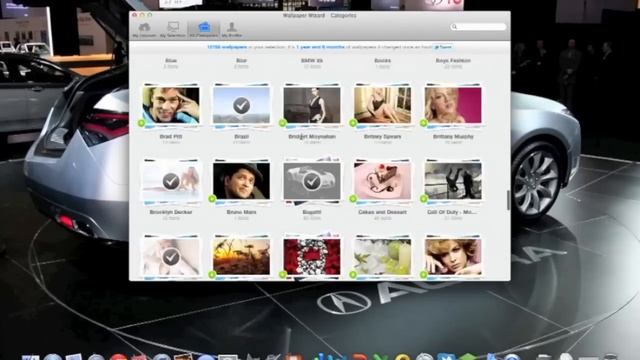Open the Call Of Duty thumbnail
This screenshot has width=640, height=360.
pyautogui.click(x=453, y=181)
